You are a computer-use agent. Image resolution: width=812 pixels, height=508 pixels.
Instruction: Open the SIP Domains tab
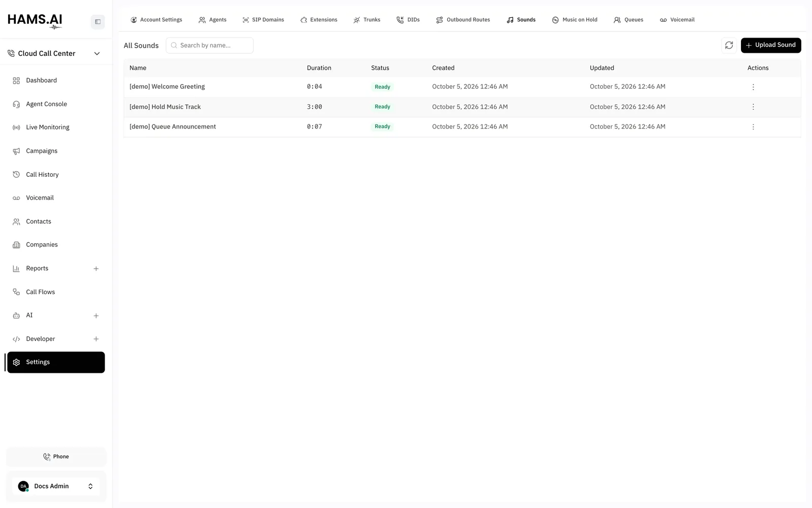[263, 20]
